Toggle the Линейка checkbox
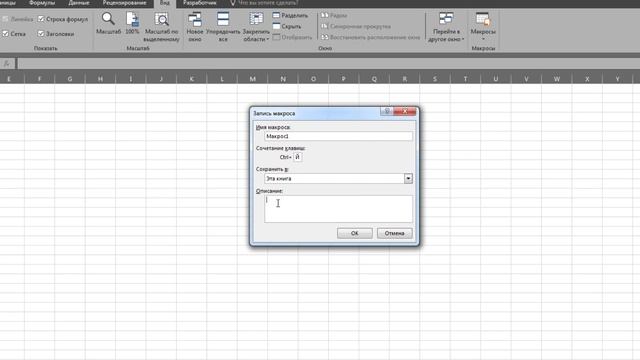The width and height of the screenshot is (640, 360). tap(5, 19)
